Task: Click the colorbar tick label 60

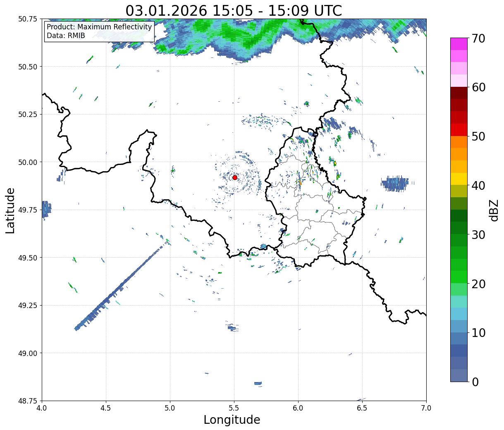Action: pos(478,87)
